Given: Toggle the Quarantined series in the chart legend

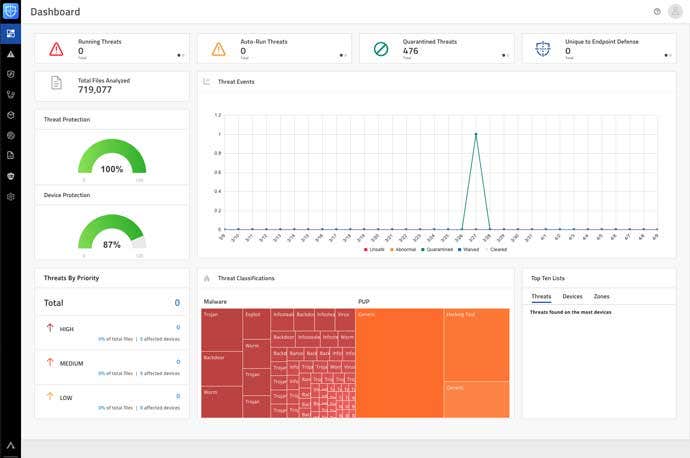Looking at the screenshot, I should click(437, 249).
